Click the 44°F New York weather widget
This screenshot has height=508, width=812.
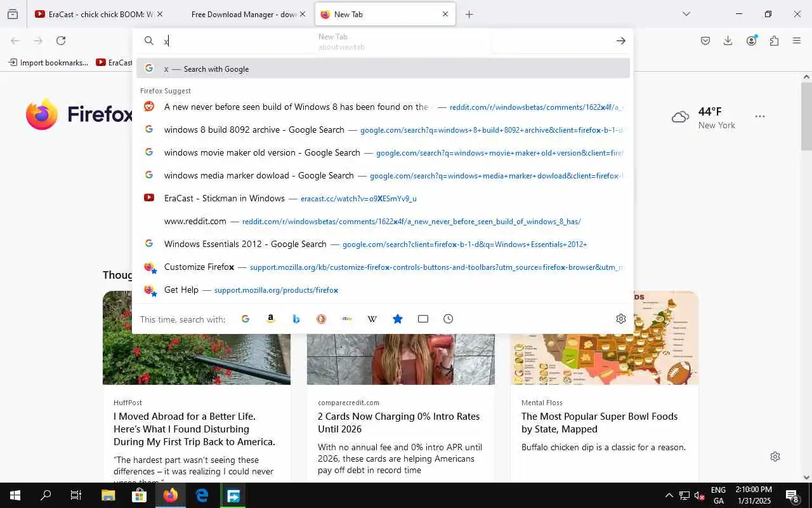(704, 117)
